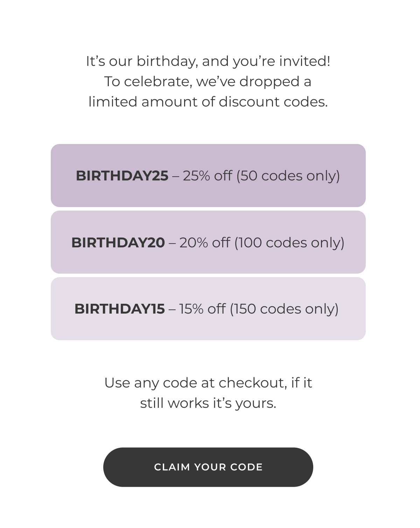Select the BIRTHDAY15 discount banner
420x528 pixels.
(x=208, y=308)
